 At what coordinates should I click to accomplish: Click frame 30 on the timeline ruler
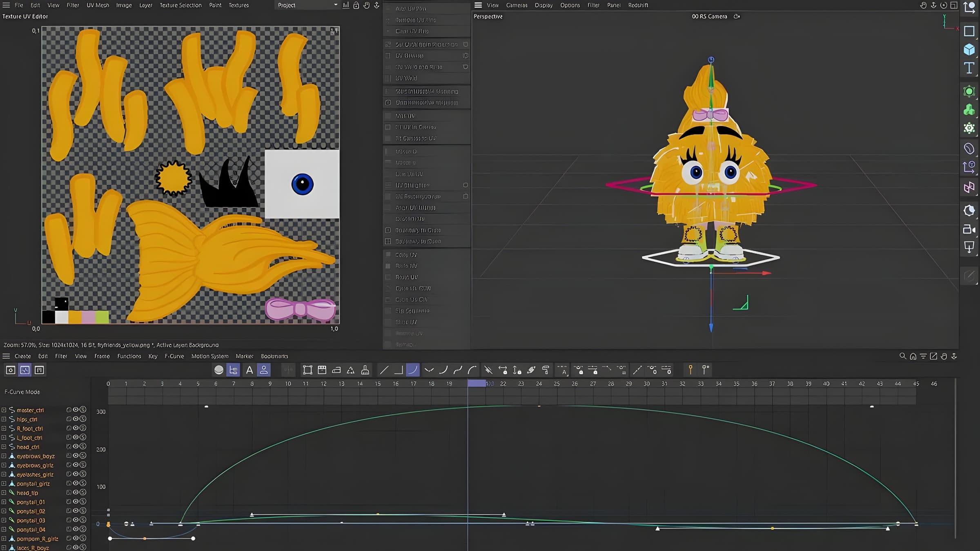[646, 384]
